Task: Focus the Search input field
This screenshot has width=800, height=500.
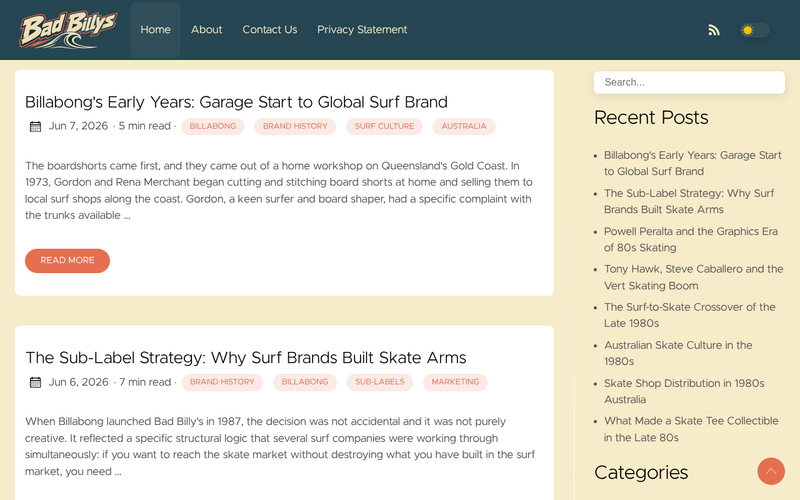Action: click(689, 83)
